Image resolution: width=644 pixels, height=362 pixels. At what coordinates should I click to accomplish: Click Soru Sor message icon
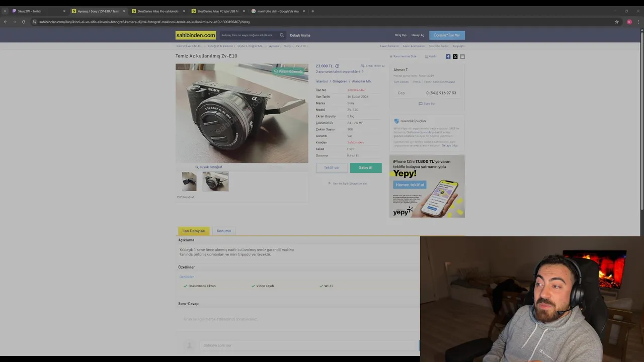click(421, 104)
